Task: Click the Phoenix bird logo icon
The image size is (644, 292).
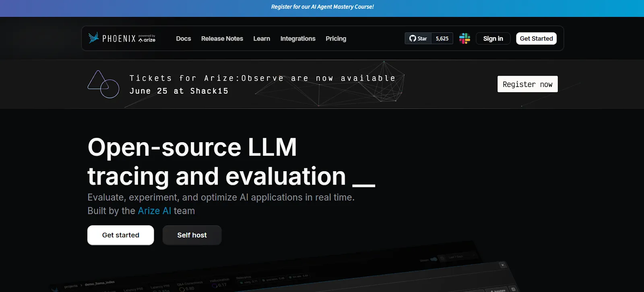Action: tap(93, 38)
